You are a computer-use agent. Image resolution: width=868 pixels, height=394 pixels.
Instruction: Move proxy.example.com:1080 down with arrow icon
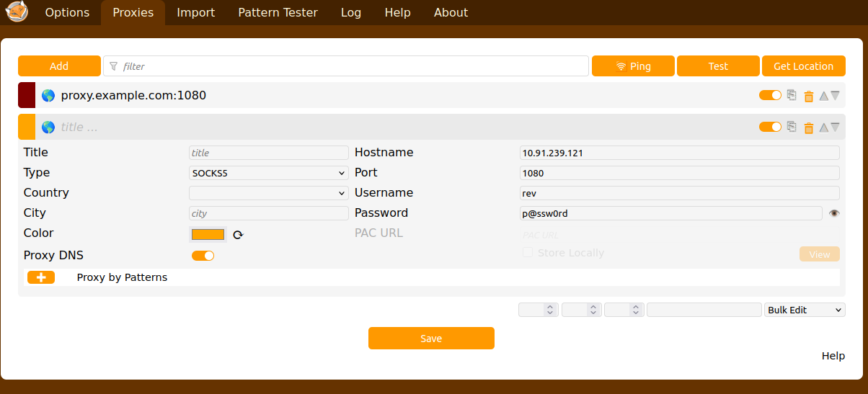835,95
